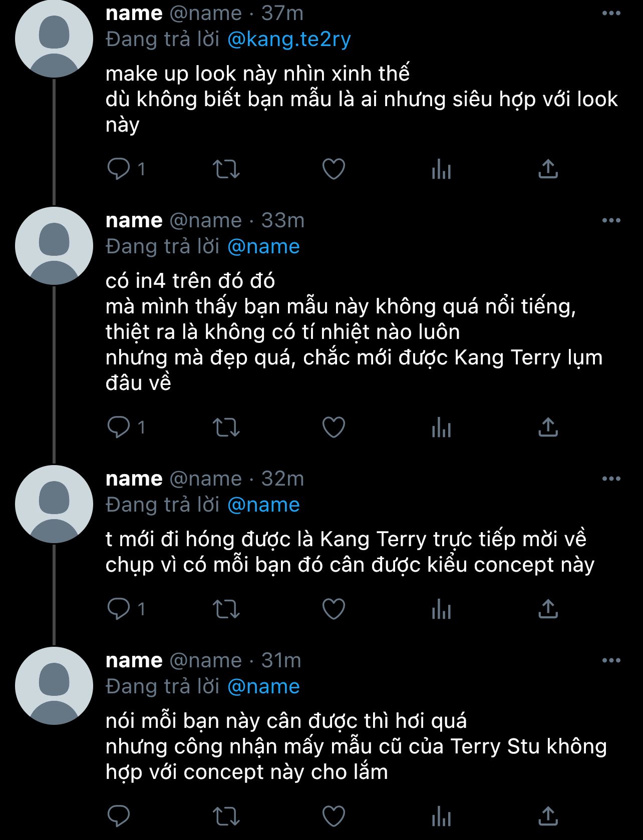Share the 37m tweet

click(x=548, y=169)
